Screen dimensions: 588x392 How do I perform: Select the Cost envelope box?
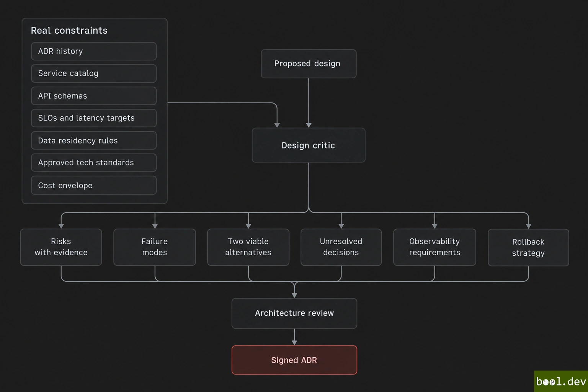click(94, 185)
